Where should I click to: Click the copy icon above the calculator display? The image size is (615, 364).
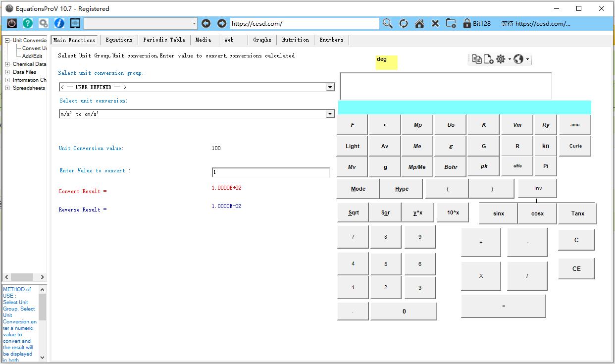pos(476,58)
